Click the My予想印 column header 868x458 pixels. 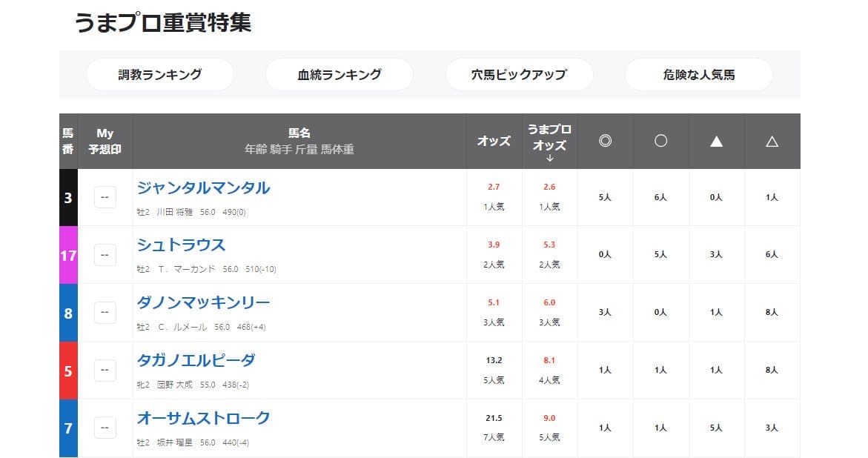click(105, 142)
